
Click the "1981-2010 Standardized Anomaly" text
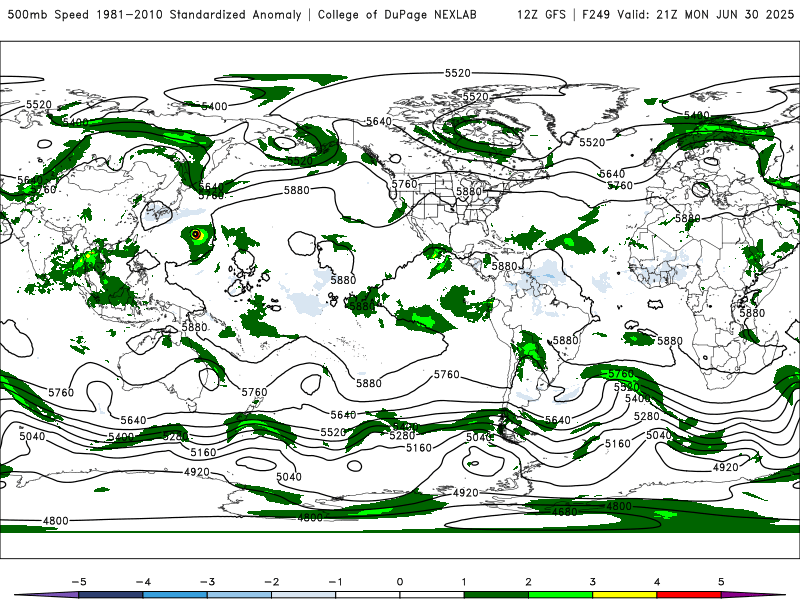pyautogui.click(x=199, y=14)
